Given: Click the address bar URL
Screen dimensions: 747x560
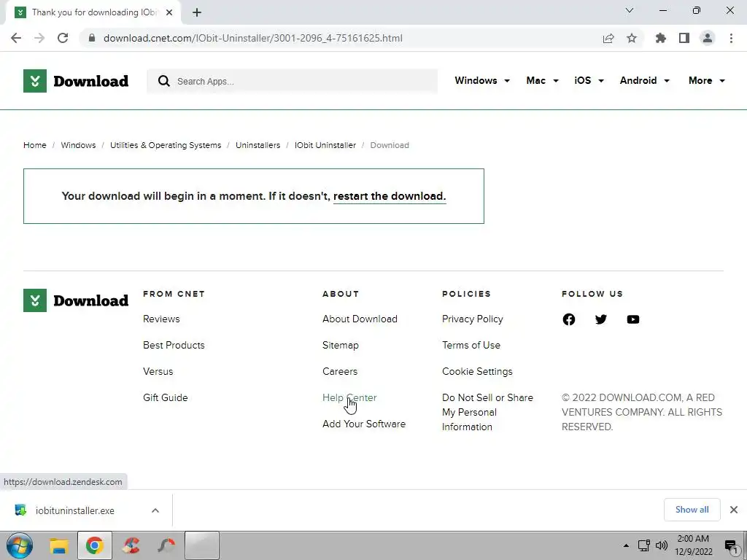Looking at the screenshot, I should coord(253,38).
